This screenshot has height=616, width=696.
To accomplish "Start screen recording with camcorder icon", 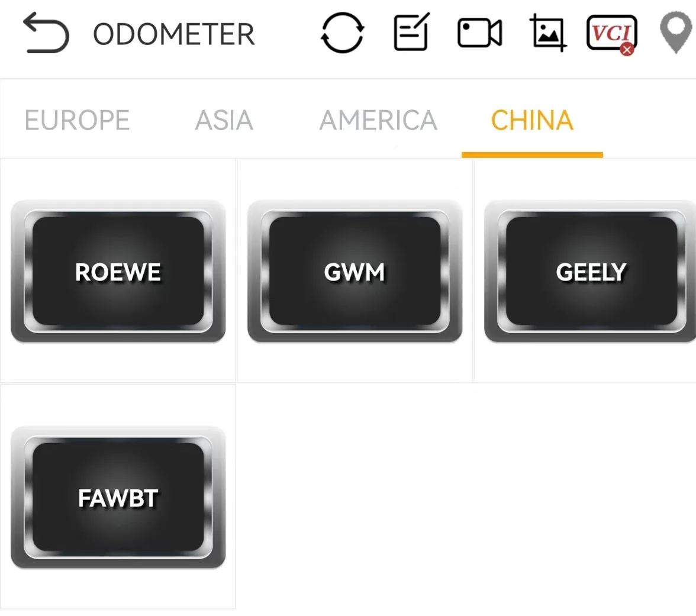I will click(x=480, y=33).
